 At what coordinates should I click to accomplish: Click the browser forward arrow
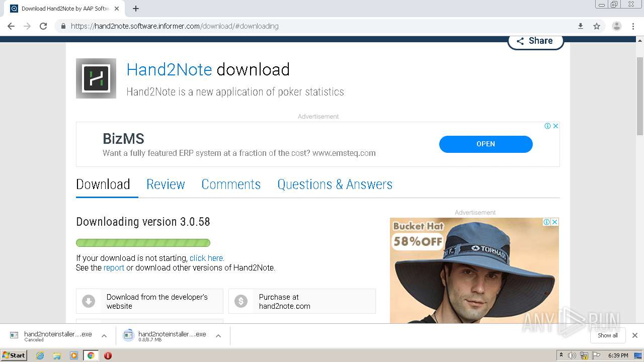[27, 26]
